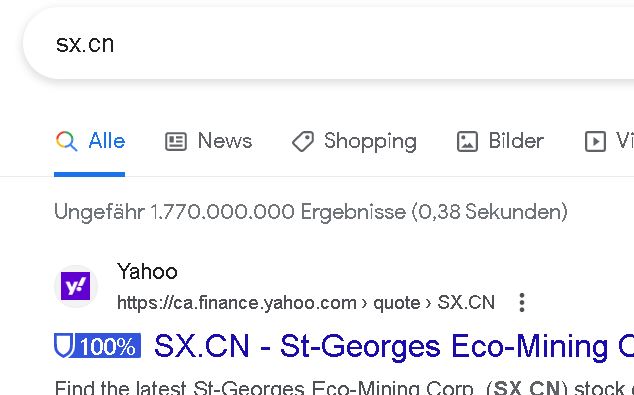Click the 100% rating badge label
Image resolution: width=634 pixels, height=395 pixels.
[x=108, y=346]
